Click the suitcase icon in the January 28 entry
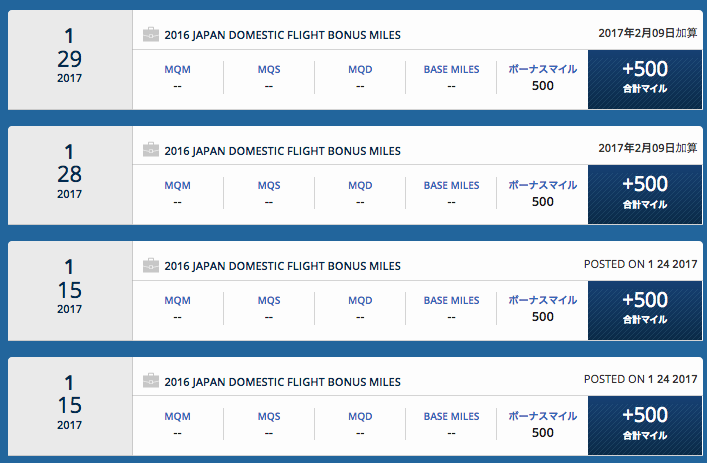This screenshot has width=707, height=463. [151, 150]
